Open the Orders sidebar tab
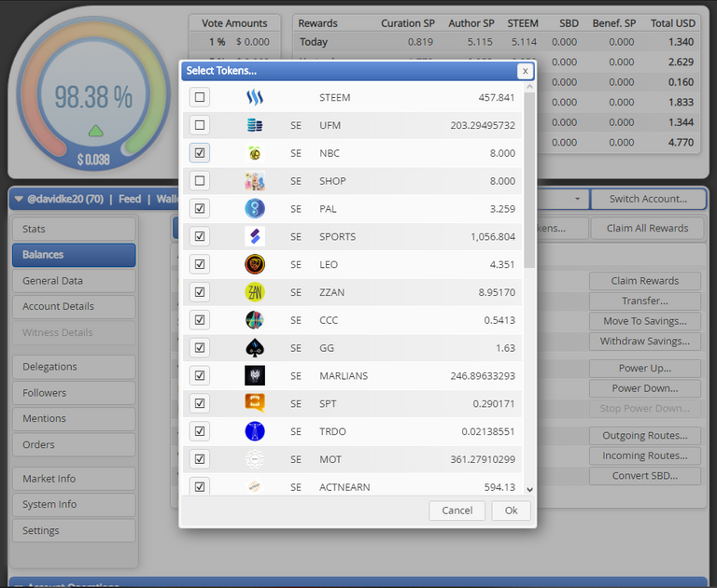 (74, 444)
